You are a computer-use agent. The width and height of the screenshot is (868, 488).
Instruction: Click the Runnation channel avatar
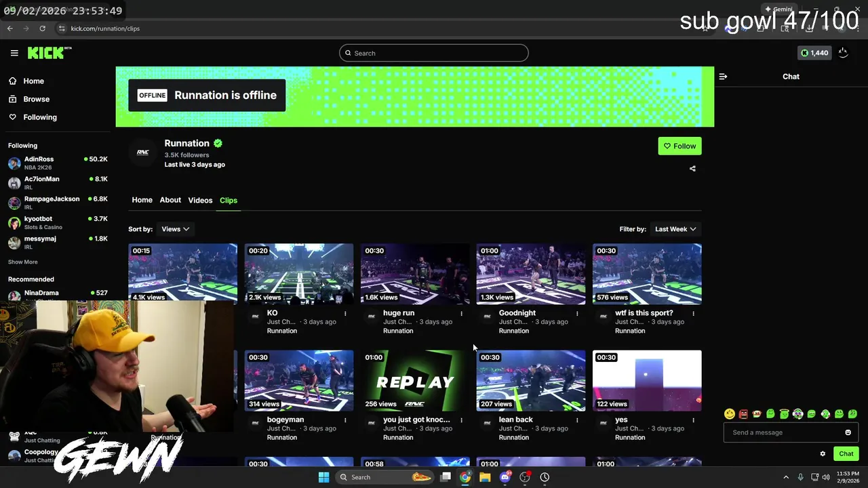tap(142, 152)
